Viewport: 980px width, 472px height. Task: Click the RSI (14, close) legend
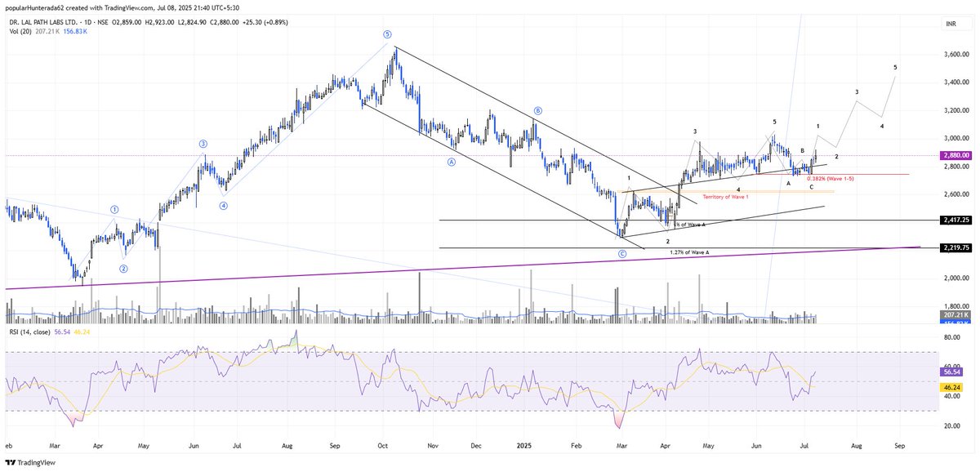(30, 333)
